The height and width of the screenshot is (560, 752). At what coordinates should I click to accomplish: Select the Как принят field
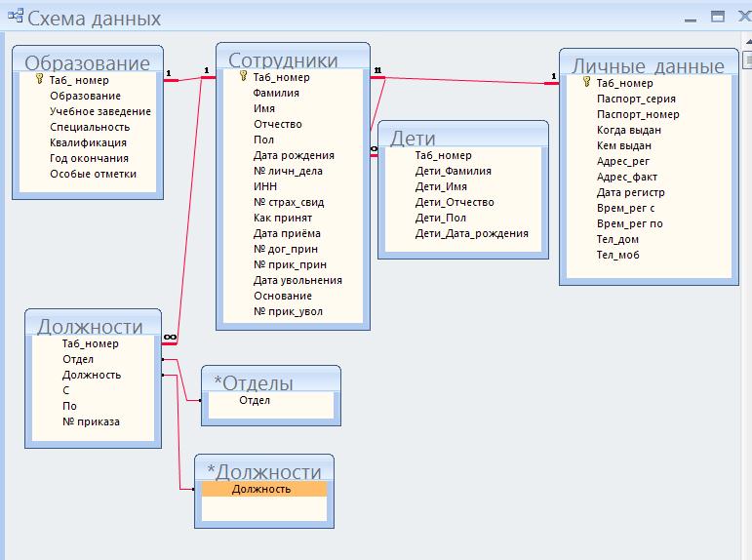[x=293, y=218]
